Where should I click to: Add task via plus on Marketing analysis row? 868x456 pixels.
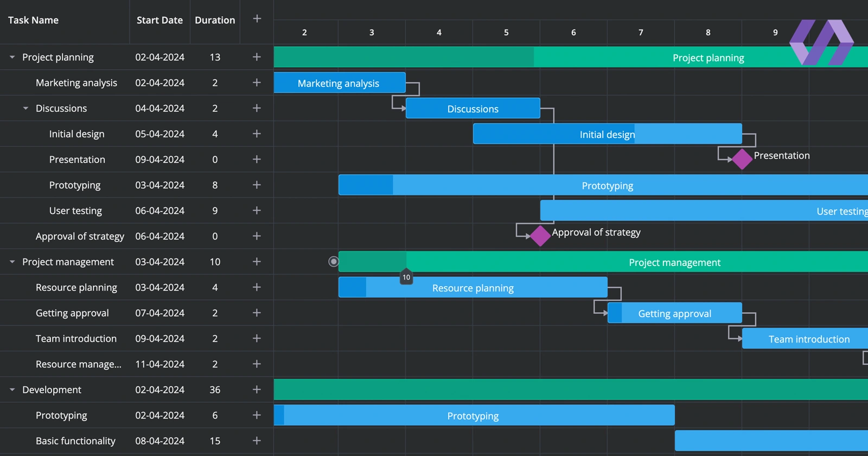coord(257,83)
